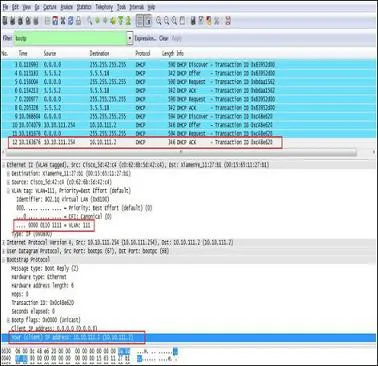Open the File menu
378x366 pixels.
6,7
